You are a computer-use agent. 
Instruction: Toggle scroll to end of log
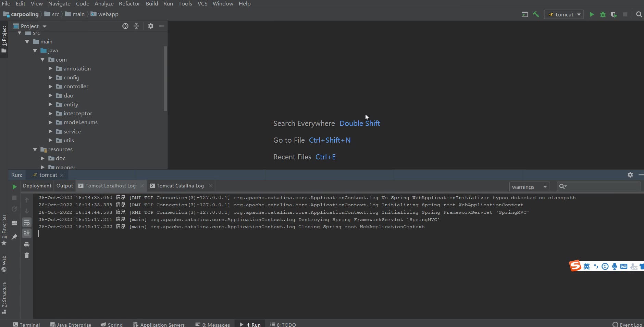click(27, 233)
